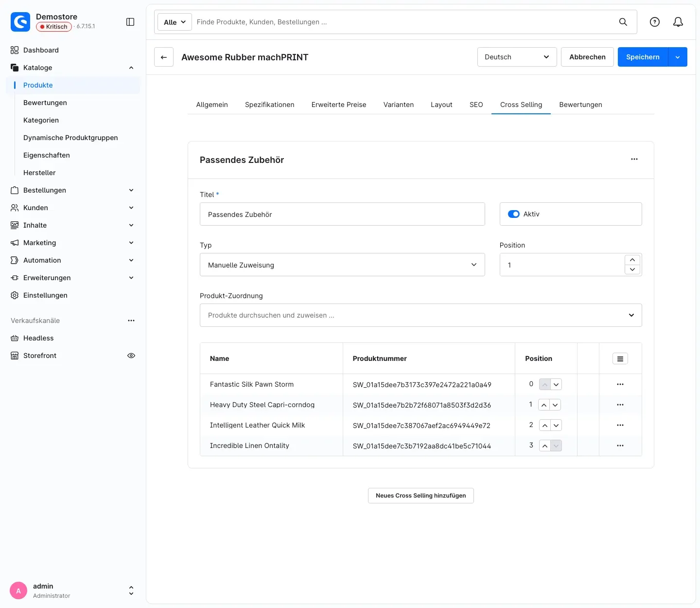
Task: Show the Storefront using the eye icon
Action: tap(131, 356)
